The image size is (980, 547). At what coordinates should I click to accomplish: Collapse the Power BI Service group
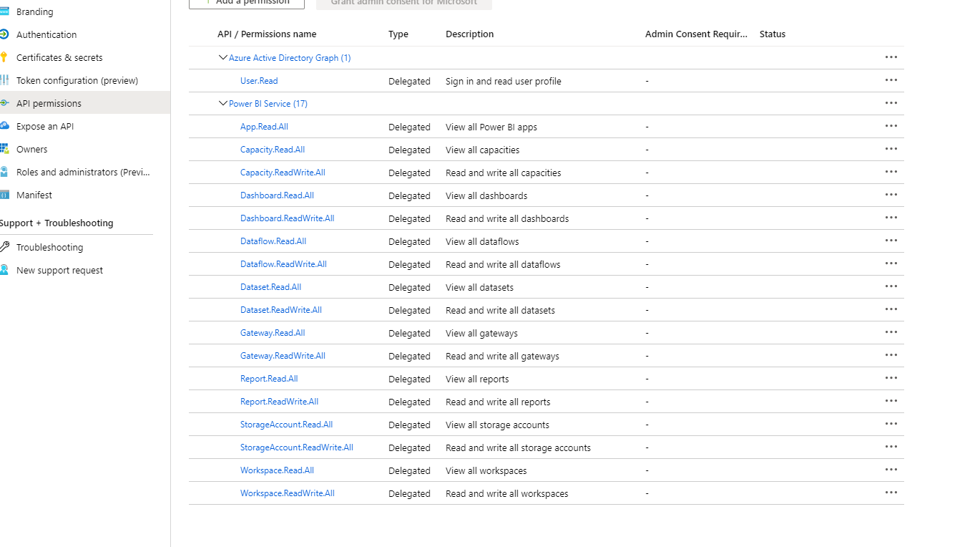tap(222, 103)
